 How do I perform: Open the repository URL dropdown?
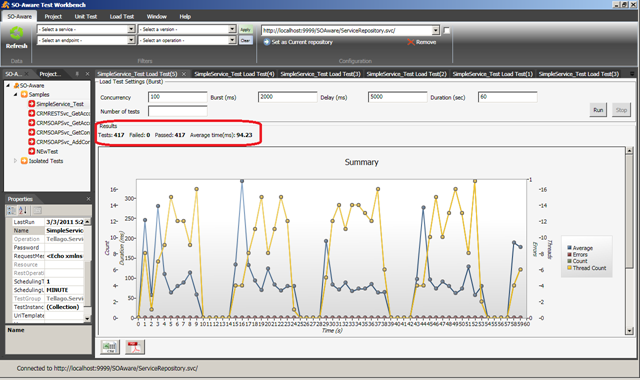[435, 31]
